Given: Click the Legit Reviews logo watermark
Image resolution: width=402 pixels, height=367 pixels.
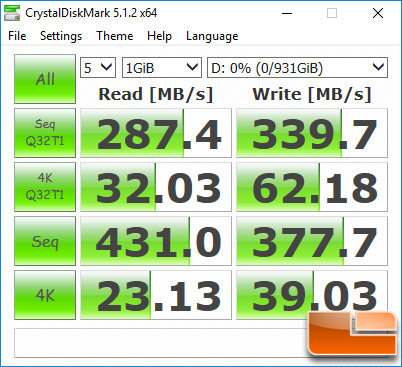Looking at the screenshot, I should pyautogui.click(x=353, y=334).
